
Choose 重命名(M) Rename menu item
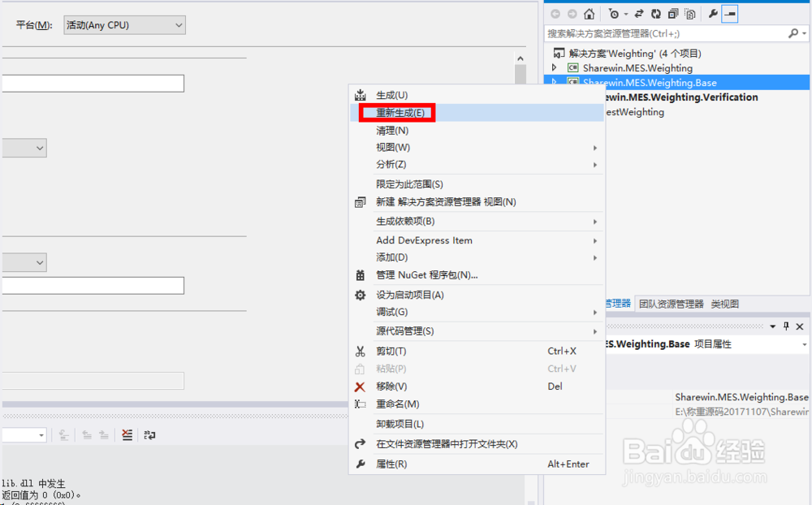(477, 404)
